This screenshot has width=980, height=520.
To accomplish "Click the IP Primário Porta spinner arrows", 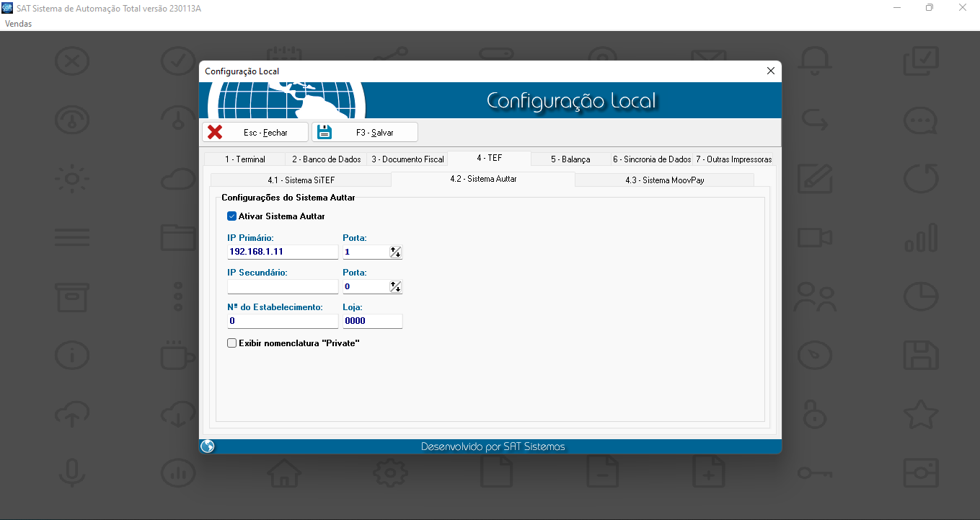I will click(x=395, y=252).
